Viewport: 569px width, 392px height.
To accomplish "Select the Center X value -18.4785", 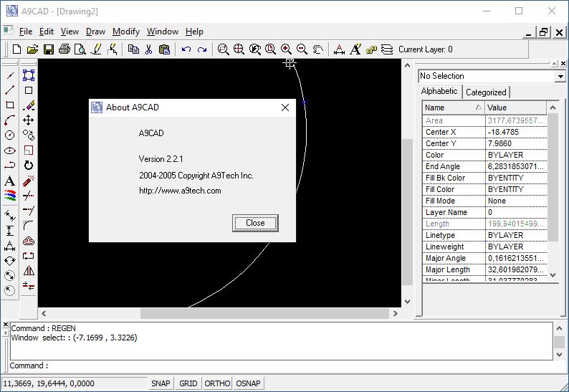I will point(516,132).
